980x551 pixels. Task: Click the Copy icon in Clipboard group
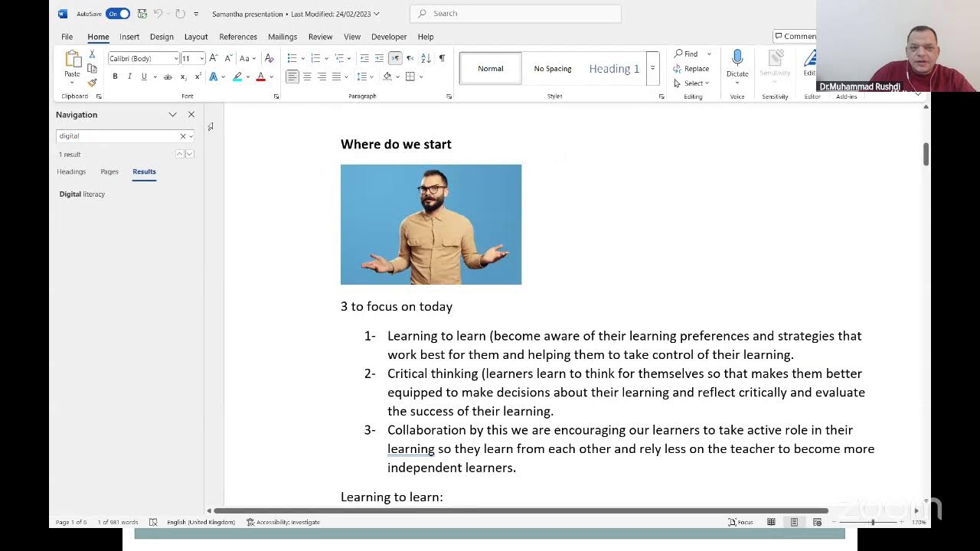92,68
